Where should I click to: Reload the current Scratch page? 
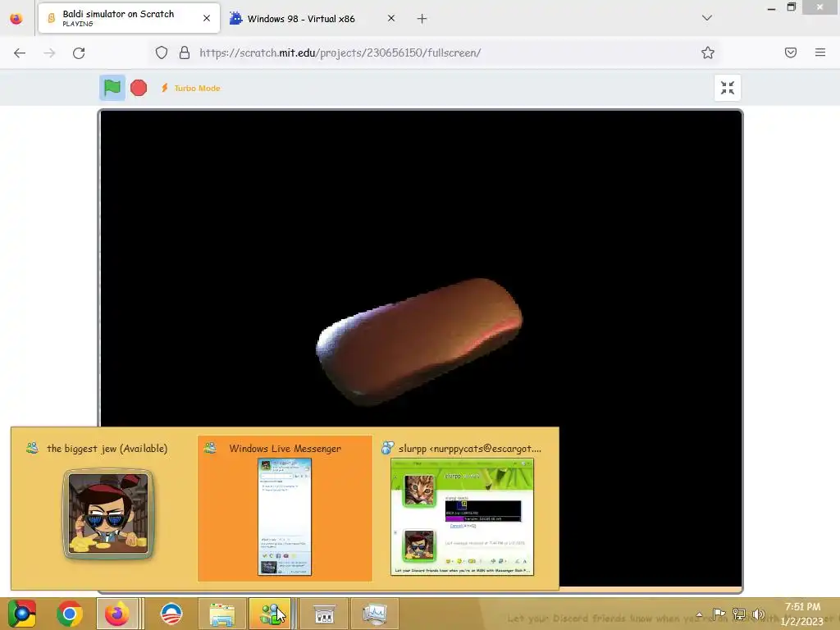(79, 52)
